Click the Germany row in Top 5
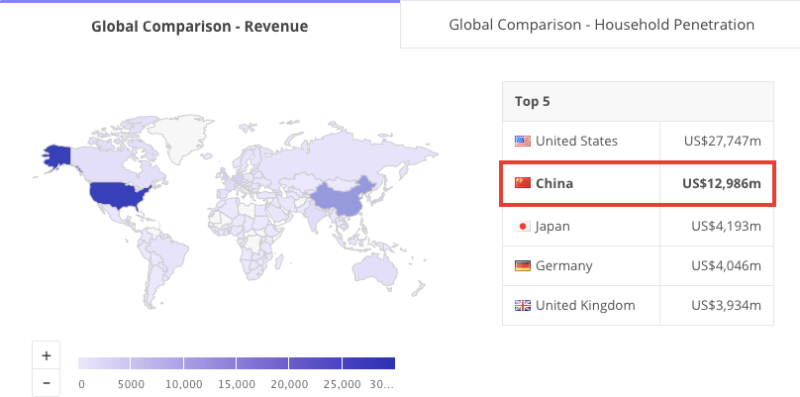Image resolution: width=800 pixels, height=397 pixels. (638, 266)
